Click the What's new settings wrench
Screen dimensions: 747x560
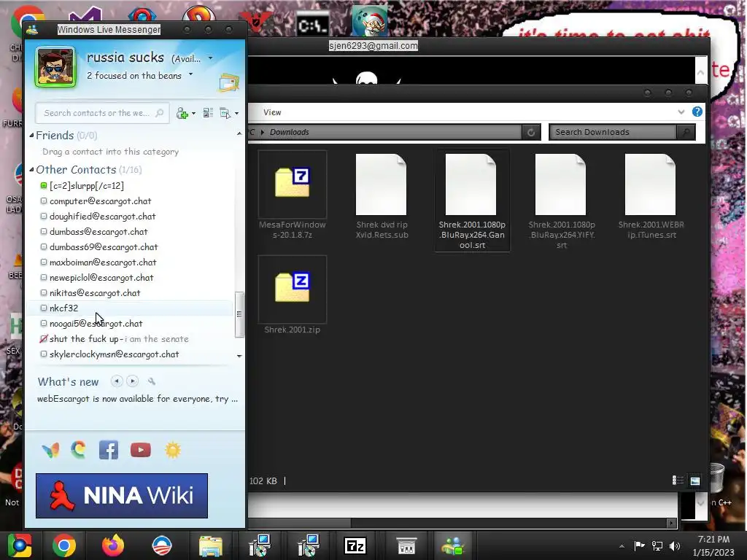[x=152, y=381]
